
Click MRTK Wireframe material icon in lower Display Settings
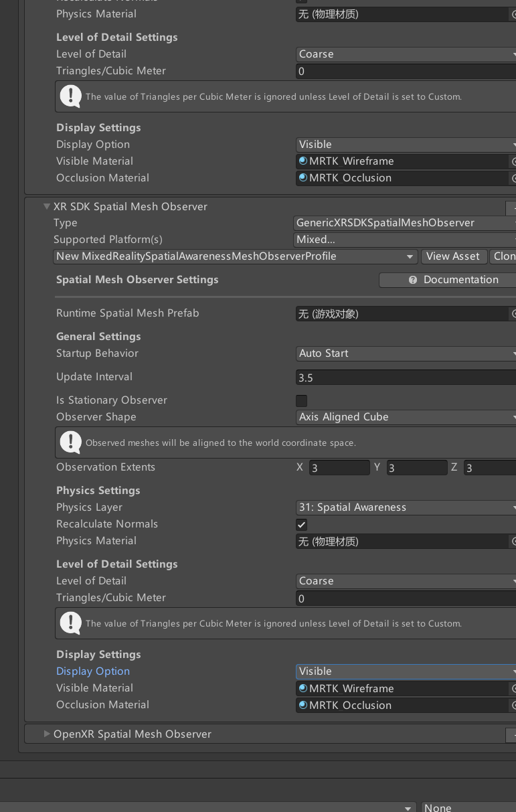point(303,688)
